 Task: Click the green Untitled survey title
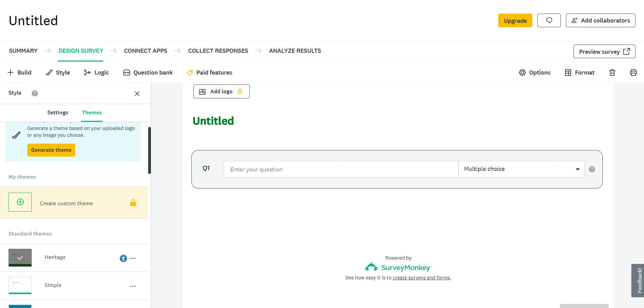tap(213, 121)
